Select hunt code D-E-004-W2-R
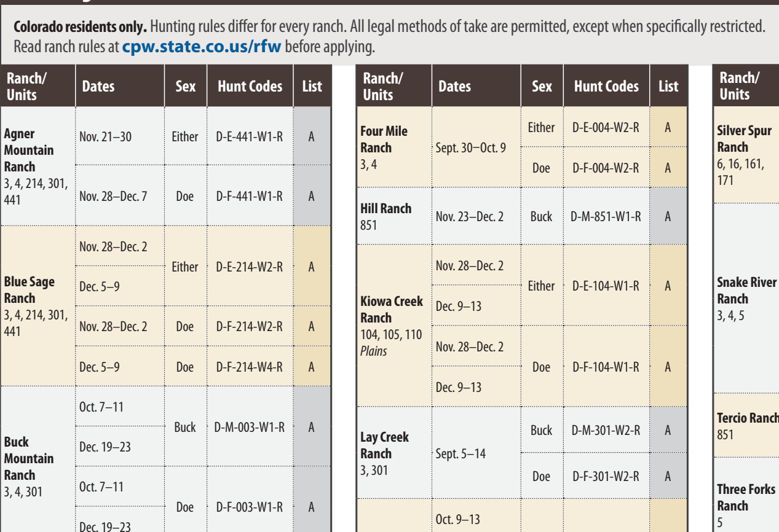 606,128
